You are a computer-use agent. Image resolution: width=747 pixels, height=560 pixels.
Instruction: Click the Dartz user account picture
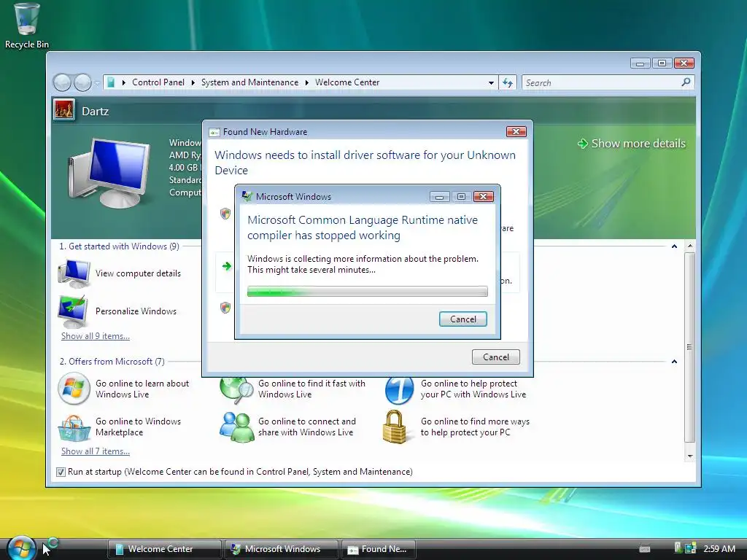[64, 110]
